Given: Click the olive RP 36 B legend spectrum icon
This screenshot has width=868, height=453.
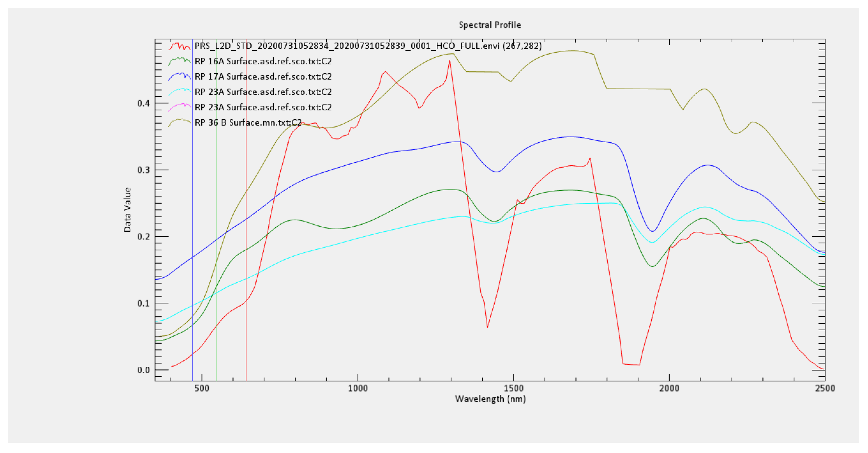Looking at the screenshot, I should click(x=180, y=122).
